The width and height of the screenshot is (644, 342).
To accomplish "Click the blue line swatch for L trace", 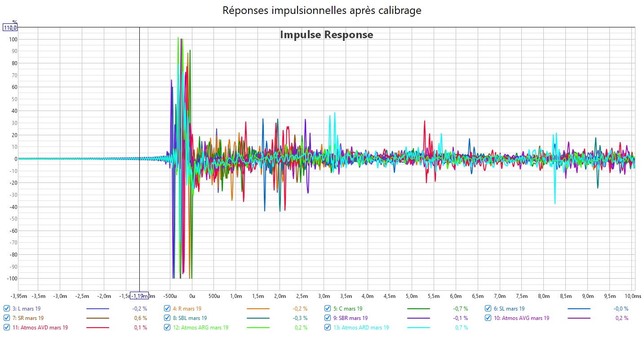I will click(x=98, y=309).
